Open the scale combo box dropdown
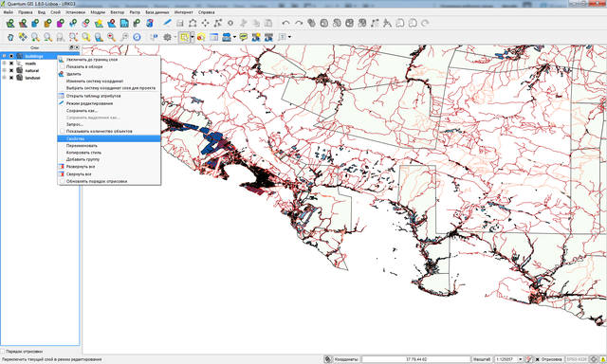The image size is (607, 364). tap(521, 359)
